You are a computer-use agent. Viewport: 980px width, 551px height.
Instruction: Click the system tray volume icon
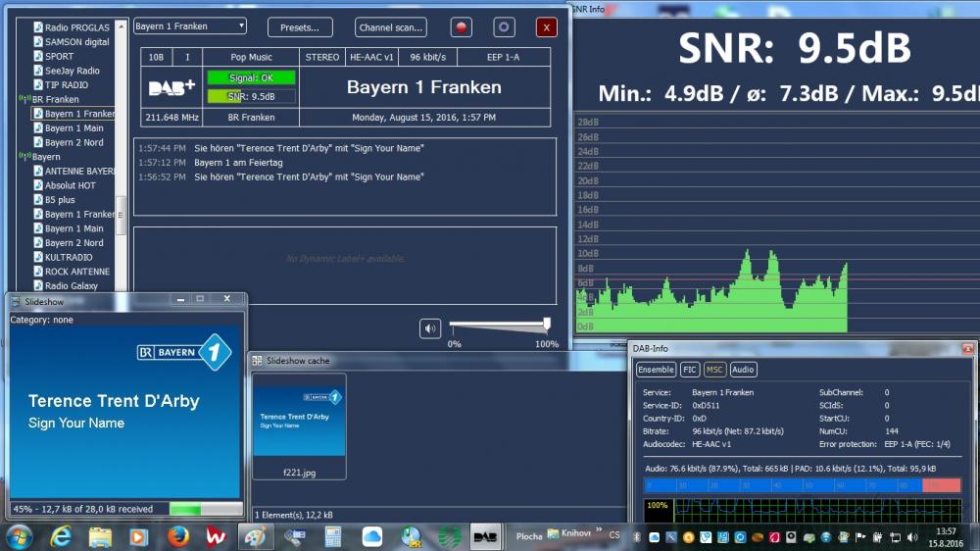912,536
